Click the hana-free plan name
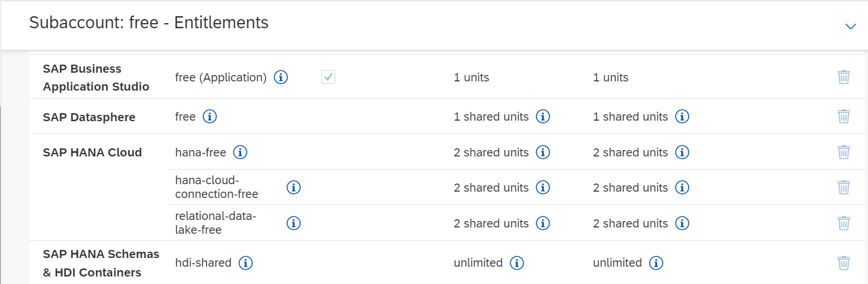 click(x=201, y=152)
